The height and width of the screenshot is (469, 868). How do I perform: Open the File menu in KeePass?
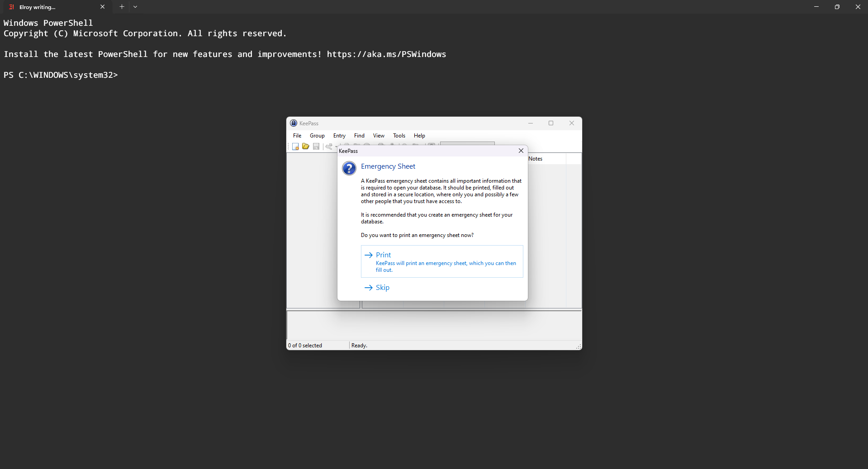point(297,136)
